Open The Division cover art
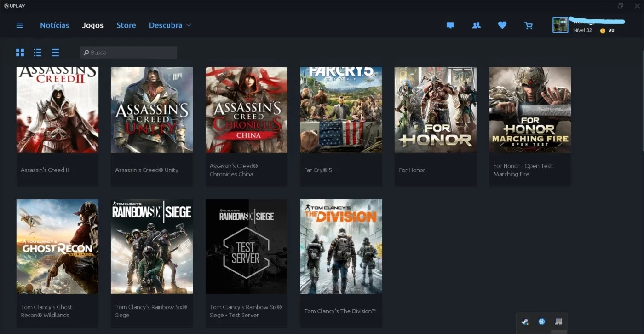Screen dimensions: 644x334 (x=341, y=246)
